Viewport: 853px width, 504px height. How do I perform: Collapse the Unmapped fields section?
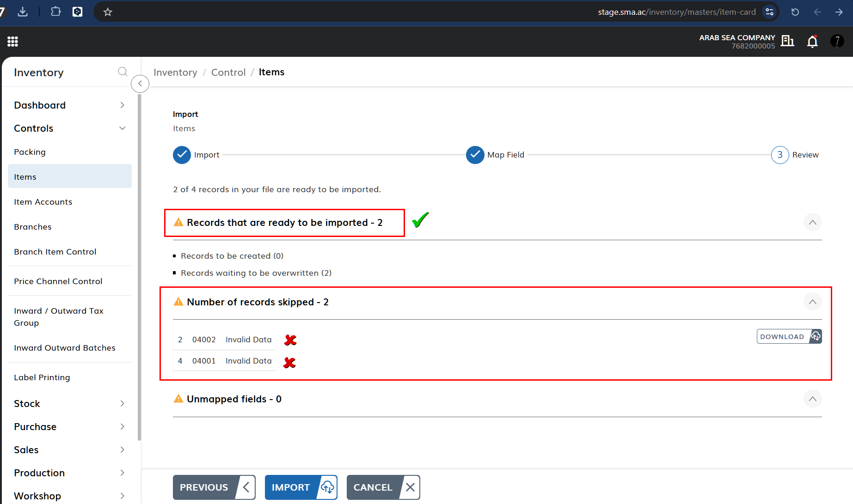[812, 399]
